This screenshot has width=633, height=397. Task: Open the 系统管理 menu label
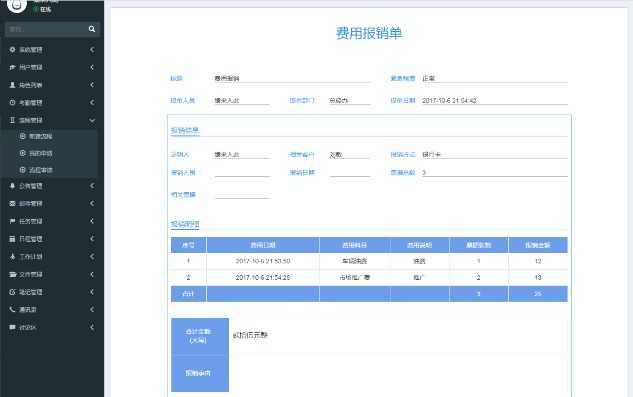pyautogui.click(x=31, y=50)
